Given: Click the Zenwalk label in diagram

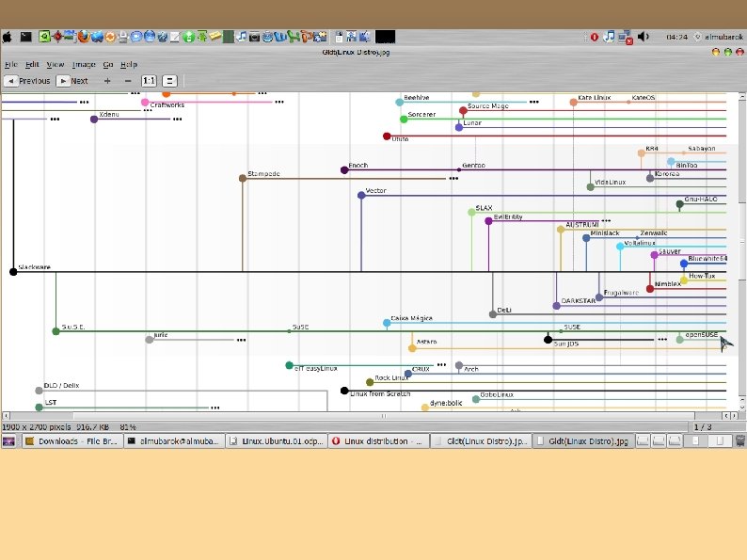Looking at the screenshot, I should point(654,233).
